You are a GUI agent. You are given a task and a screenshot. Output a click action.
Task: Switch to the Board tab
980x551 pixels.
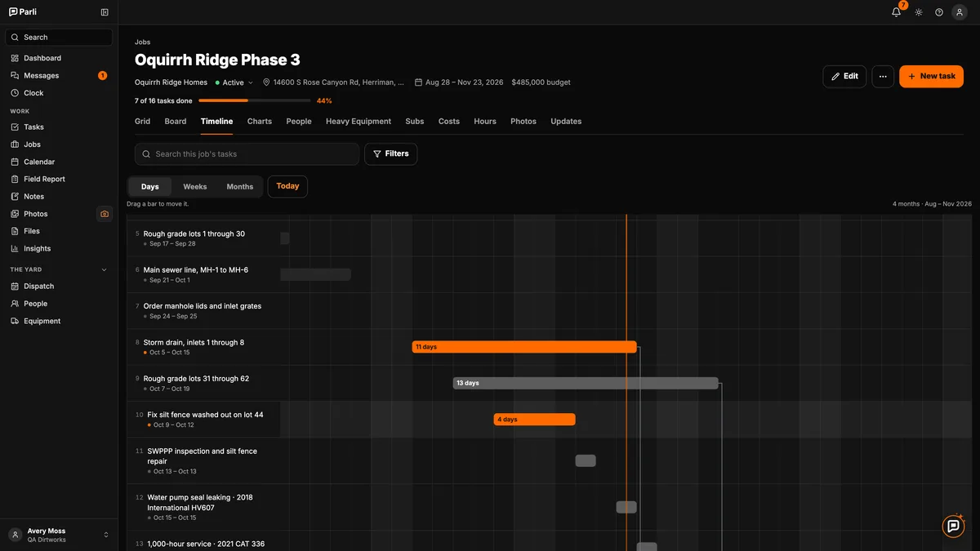(176, 122)
